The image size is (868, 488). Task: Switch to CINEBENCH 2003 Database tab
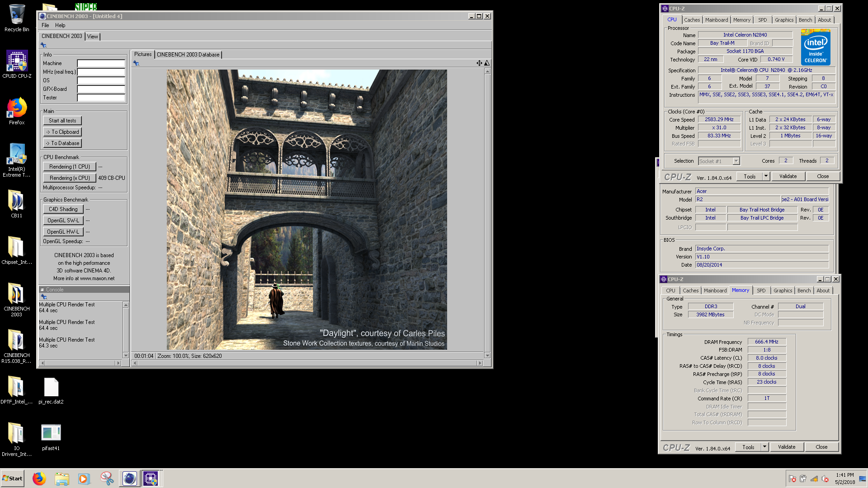tap(188, 55)
